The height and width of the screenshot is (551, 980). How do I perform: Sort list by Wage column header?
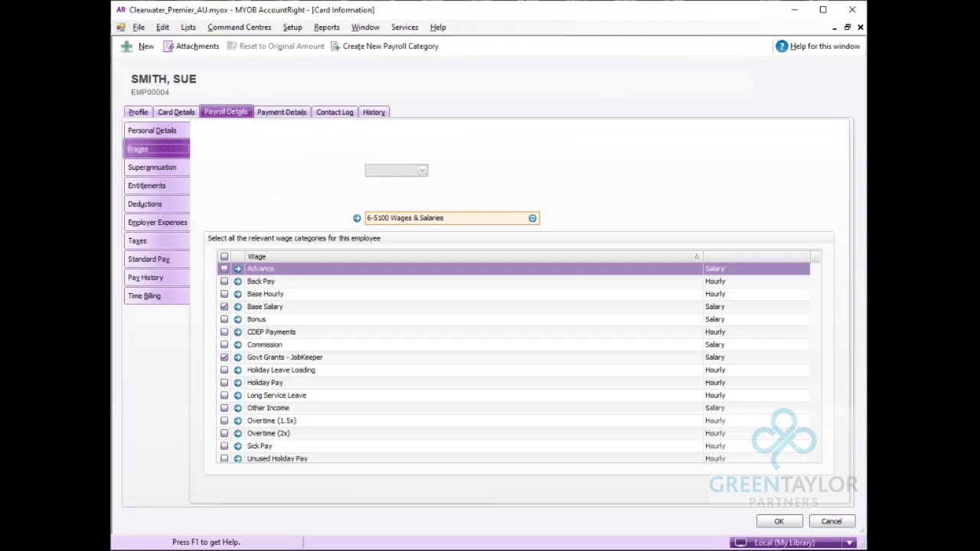click(x=473, y=256)
